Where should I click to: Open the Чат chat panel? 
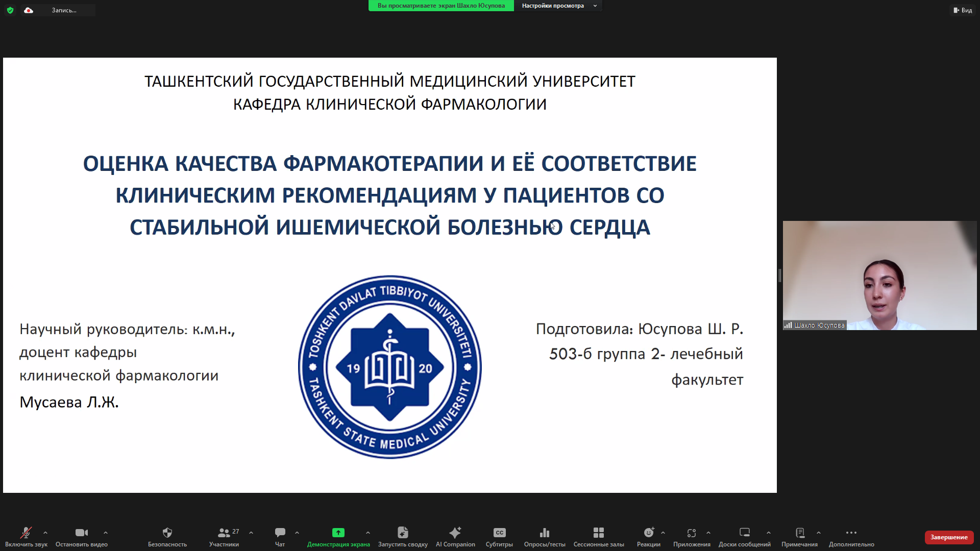pyautogui.click(x=280, y=533)
